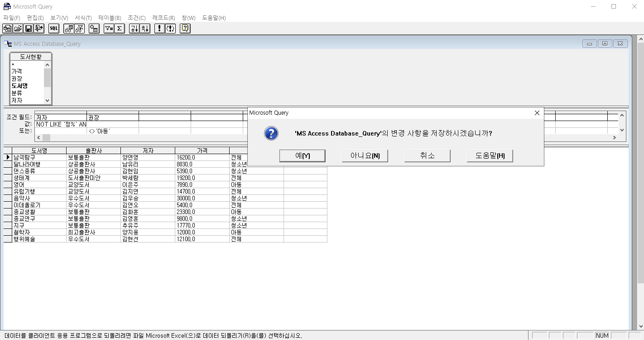Toggle the Auto Query icon
644x340 pixels.
click(170, 29)
